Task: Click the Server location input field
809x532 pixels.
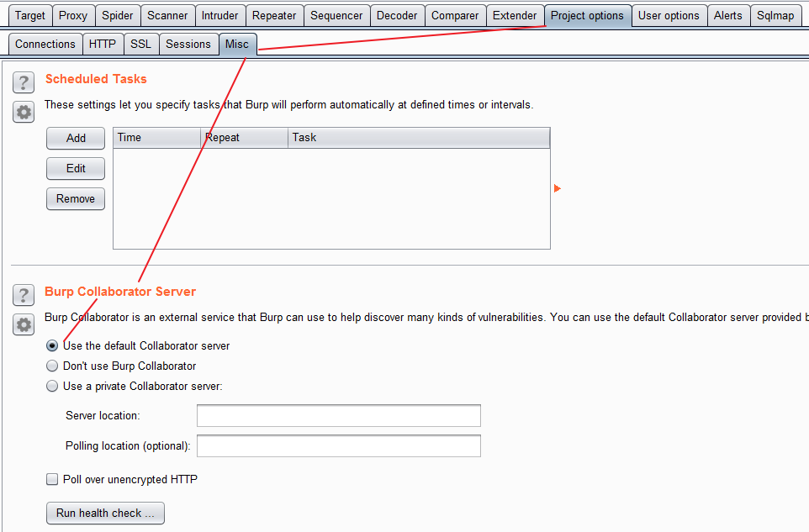Action: pos(339,415)
